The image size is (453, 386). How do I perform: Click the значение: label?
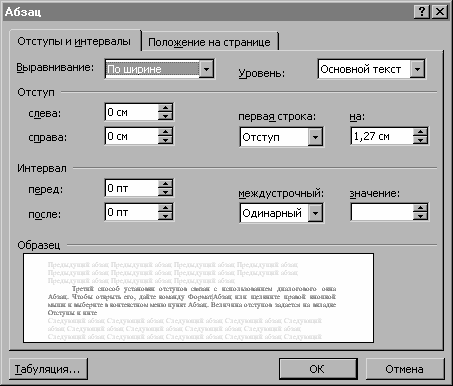374,193
